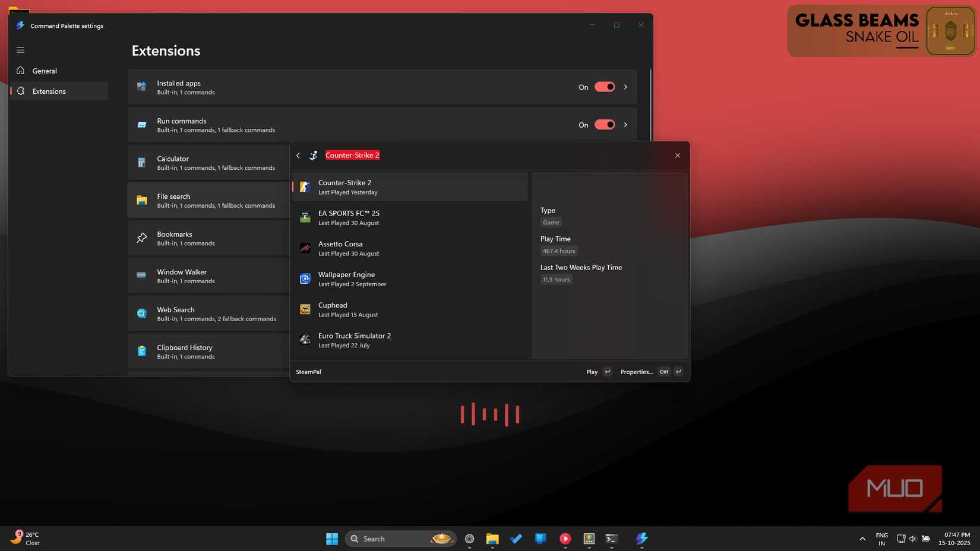Disable the Installed apps extension

(x=604, y=87)
